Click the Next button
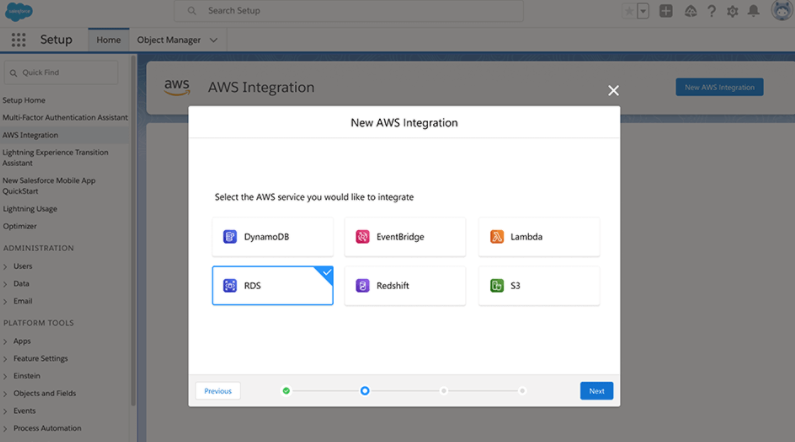 click(x=596, y=391)
